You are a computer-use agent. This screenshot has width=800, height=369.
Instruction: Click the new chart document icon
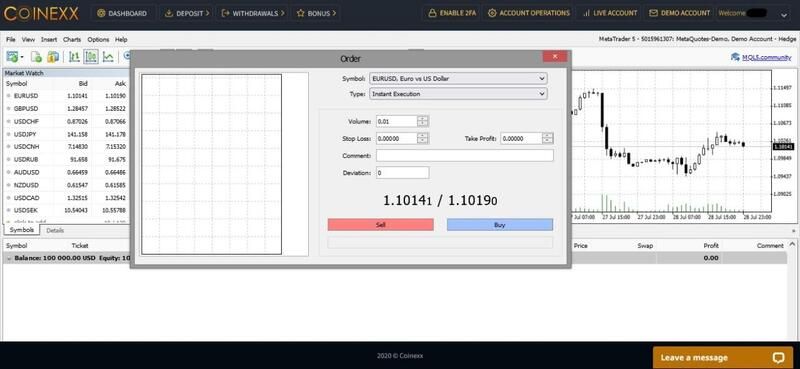click(x=36, y=57)
